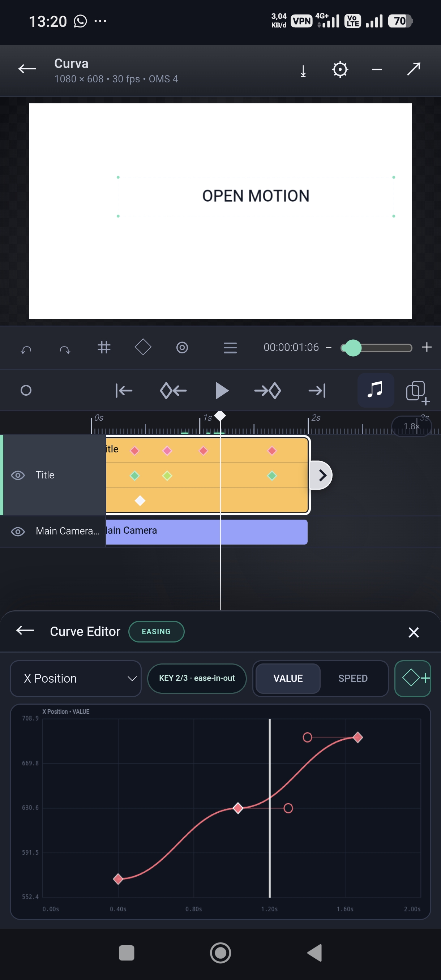Tap the Curva project title
The height and width of the screenshot is (980, 441).
pos(71,64)
